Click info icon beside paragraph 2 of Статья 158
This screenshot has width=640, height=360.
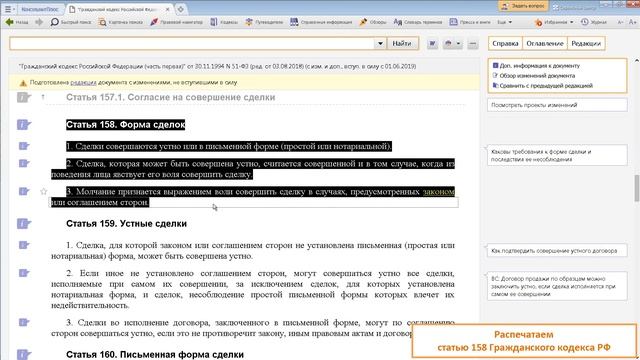click(x=24, y=163)
